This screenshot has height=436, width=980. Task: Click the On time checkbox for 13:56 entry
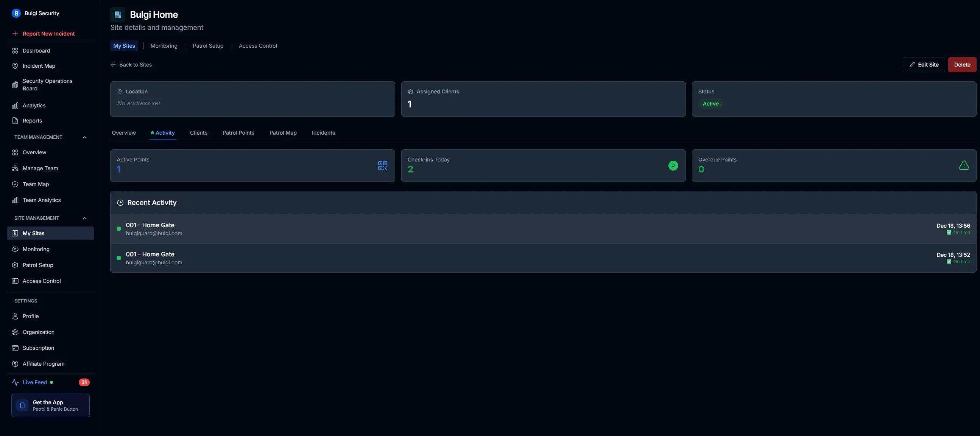coord(949,233)
